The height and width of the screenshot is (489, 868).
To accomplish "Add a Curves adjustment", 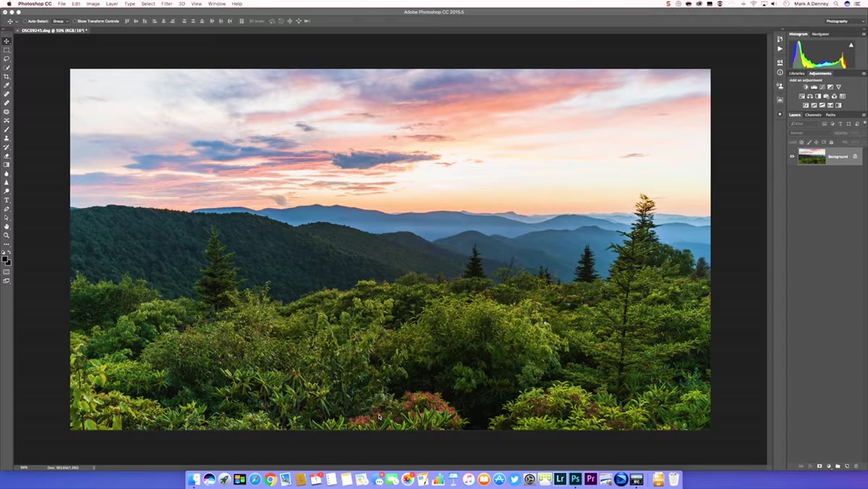I will pos(822,88).
